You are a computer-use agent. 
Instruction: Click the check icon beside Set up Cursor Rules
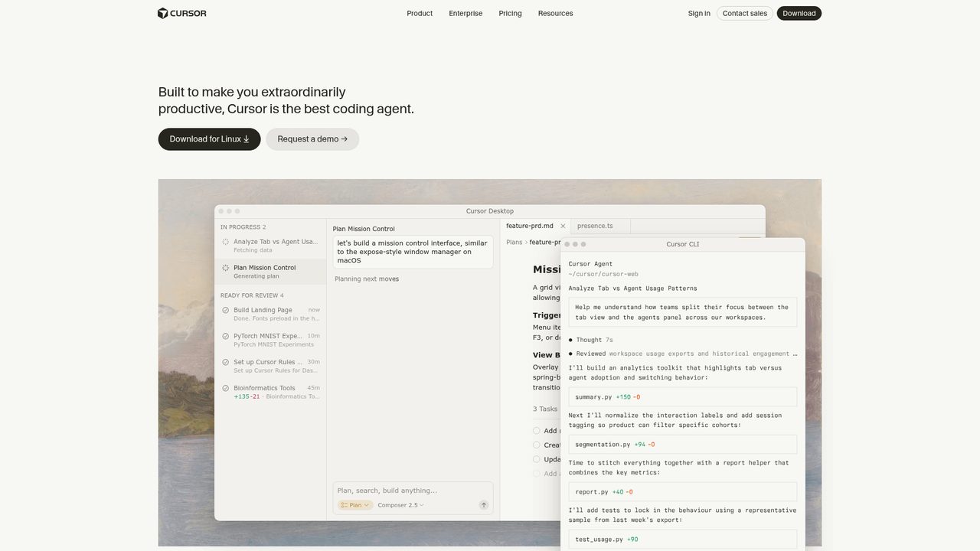[225, 362]
